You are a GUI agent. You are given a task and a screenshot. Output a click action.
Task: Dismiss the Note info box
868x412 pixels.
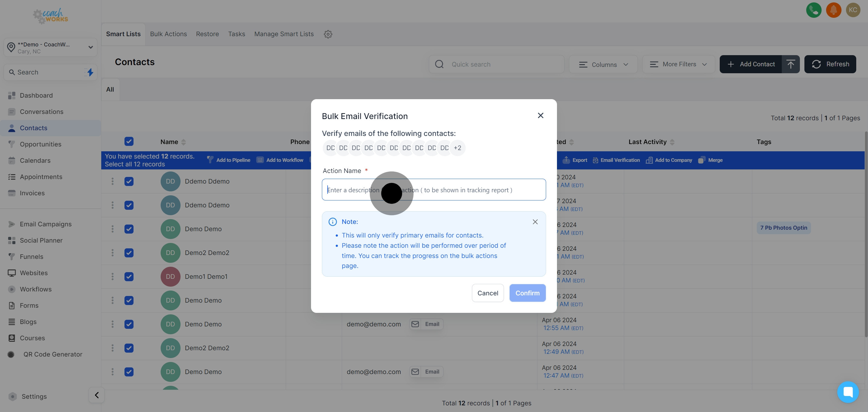pyautogui.click(x=535, y=222)
